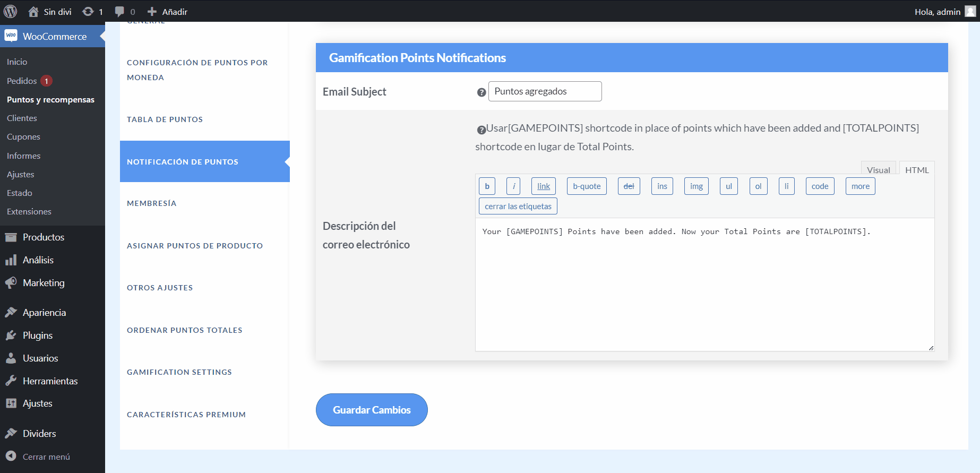Click the Email Subject help icon
Screen dimensions: 980x473
pos(482,92)
